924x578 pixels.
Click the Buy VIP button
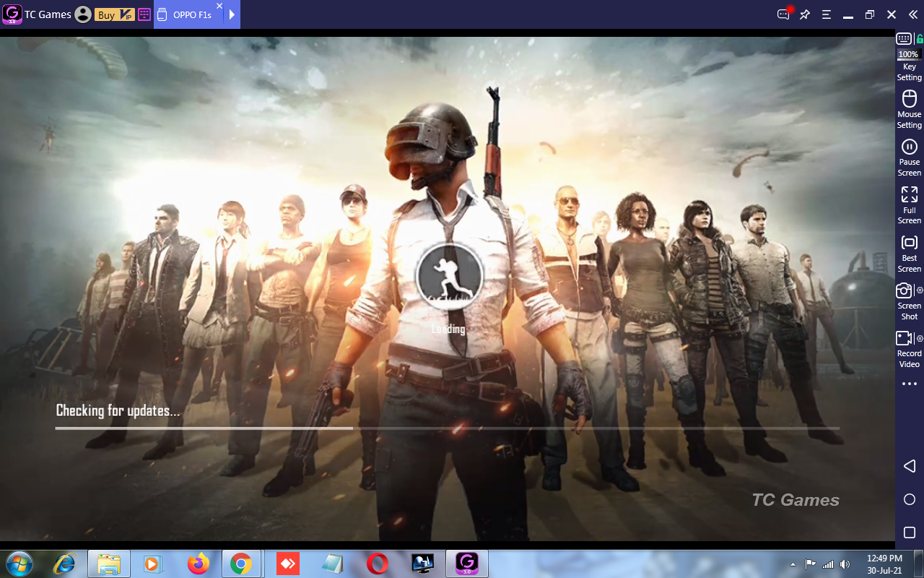click(x=114, y=14)
